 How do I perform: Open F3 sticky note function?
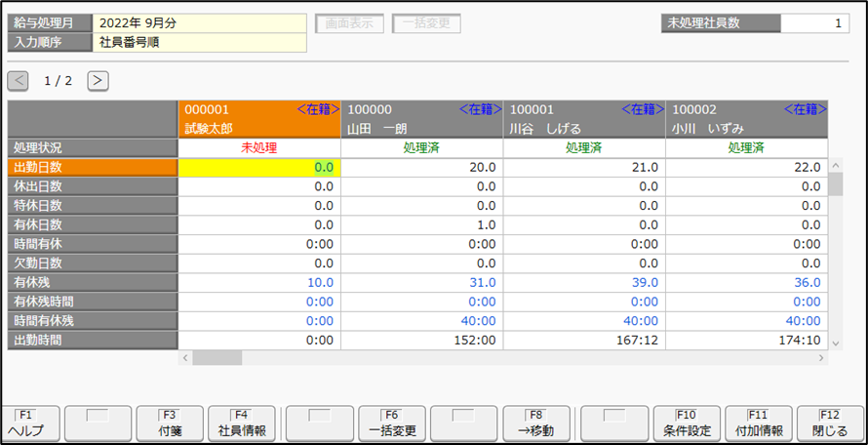170,423
